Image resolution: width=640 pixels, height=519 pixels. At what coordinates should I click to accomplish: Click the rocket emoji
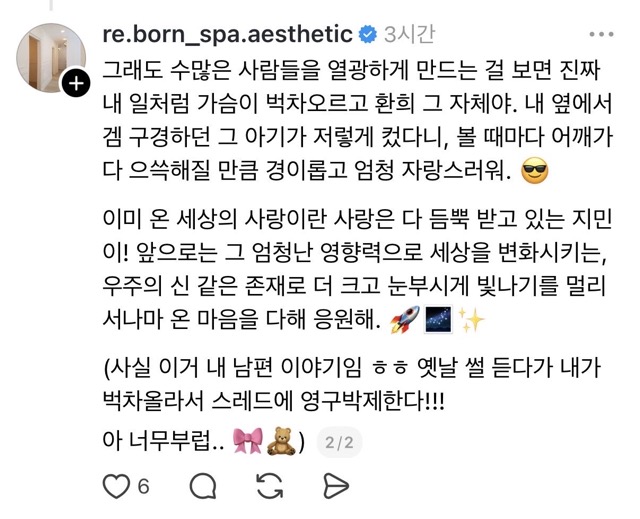[401, 323]
